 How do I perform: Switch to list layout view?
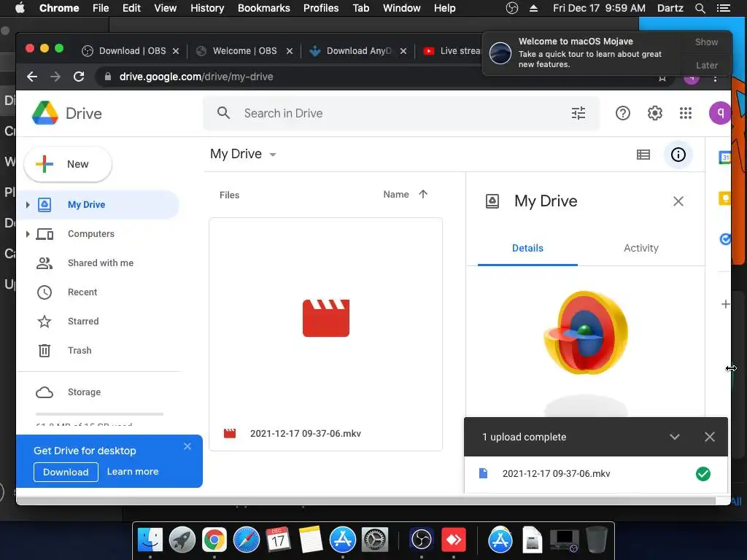pos(643,155)
